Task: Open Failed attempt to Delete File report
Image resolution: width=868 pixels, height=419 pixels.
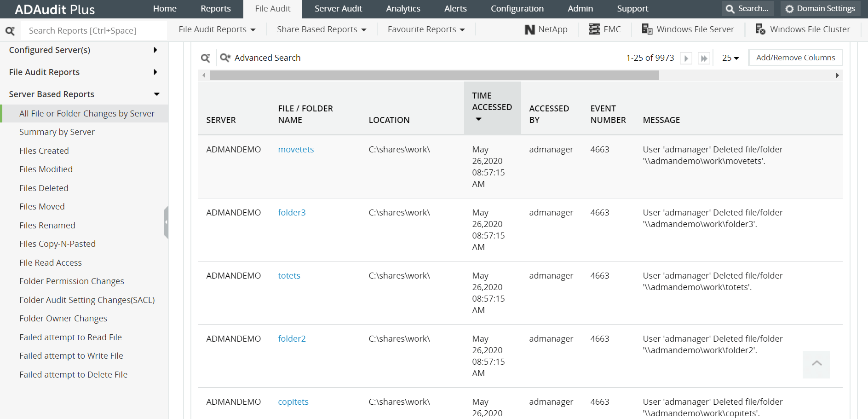Action: pos(73,375)
